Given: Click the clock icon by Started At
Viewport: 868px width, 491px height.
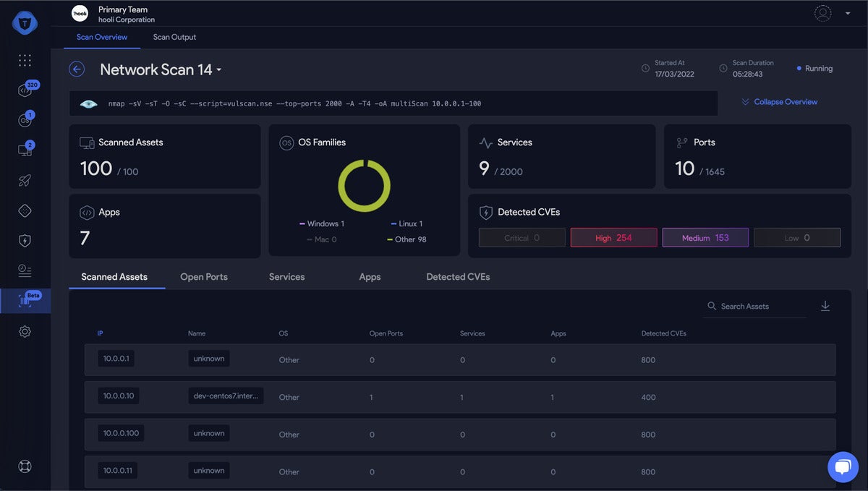Looking at the screenshot, I should point(645,69).
